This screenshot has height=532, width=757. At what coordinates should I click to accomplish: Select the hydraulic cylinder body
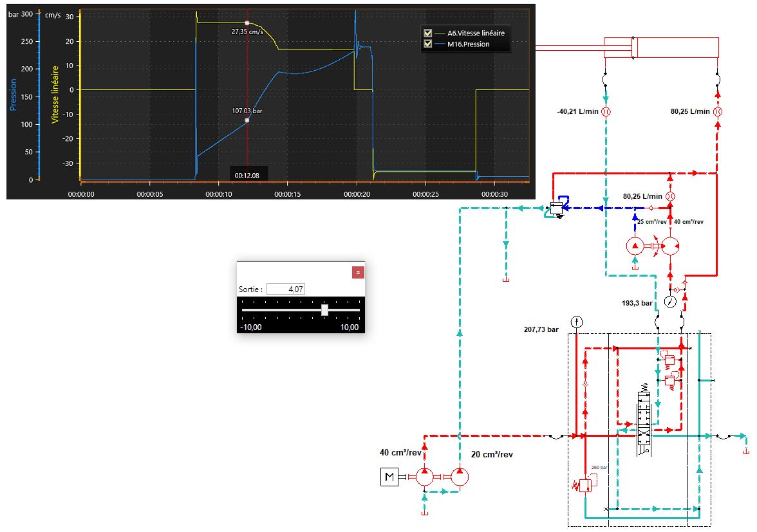[x=662, y=48]
